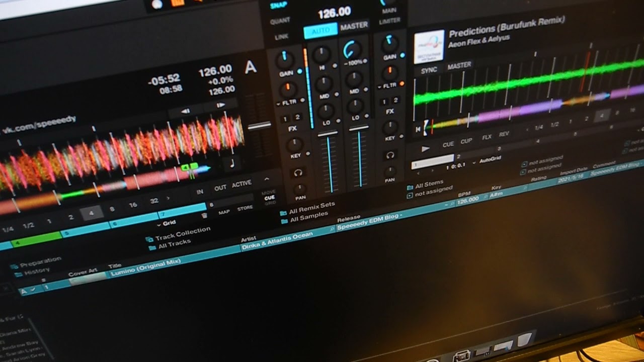Click deck B KEY knob
This screenshot has height=362, width=644.
(389, 127)
